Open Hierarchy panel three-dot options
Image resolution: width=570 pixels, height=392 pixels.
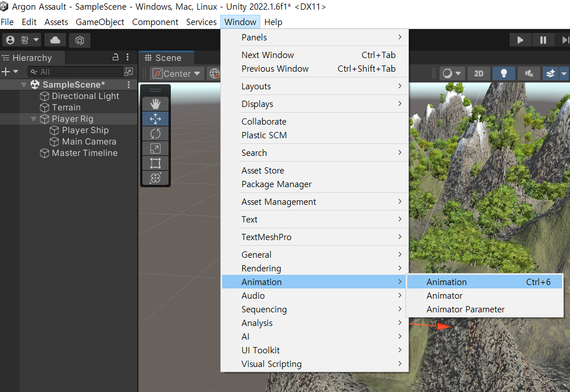tap(128, 57)
